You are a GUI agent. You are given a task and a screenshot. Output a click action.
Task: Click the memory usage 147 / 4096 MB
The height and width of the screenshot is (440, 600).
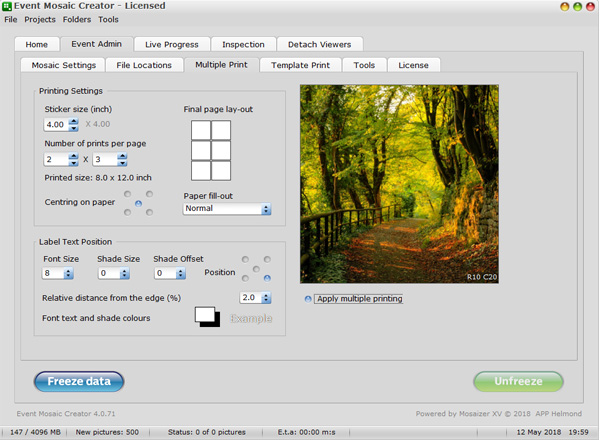pyautogui.click(x=35, y=432)
